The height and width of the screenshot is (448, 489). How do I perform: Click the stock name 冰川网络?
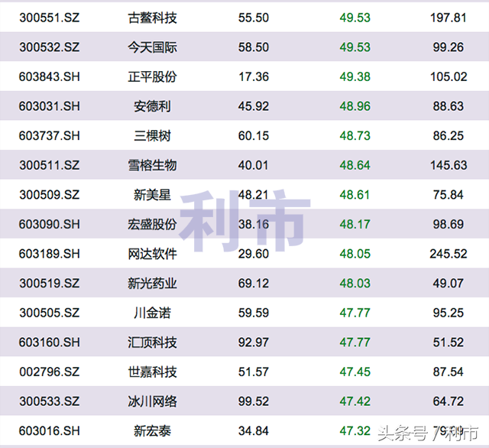coord(152,401)
